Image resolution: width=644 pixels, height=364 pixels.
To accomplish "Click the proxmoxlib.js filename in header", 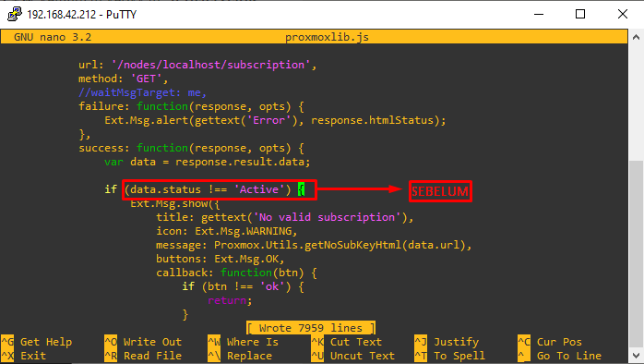I will coord(327,38).
